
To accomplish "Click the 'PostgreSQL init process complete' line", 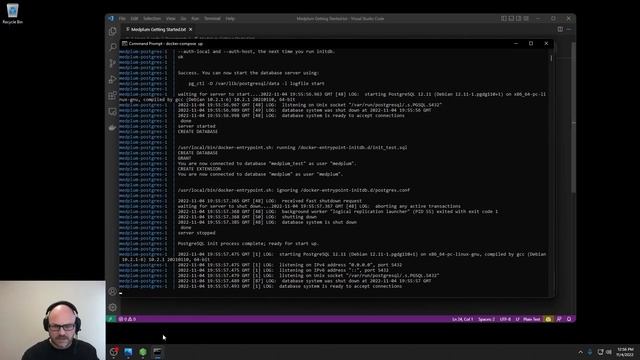I will pos(248,244).
